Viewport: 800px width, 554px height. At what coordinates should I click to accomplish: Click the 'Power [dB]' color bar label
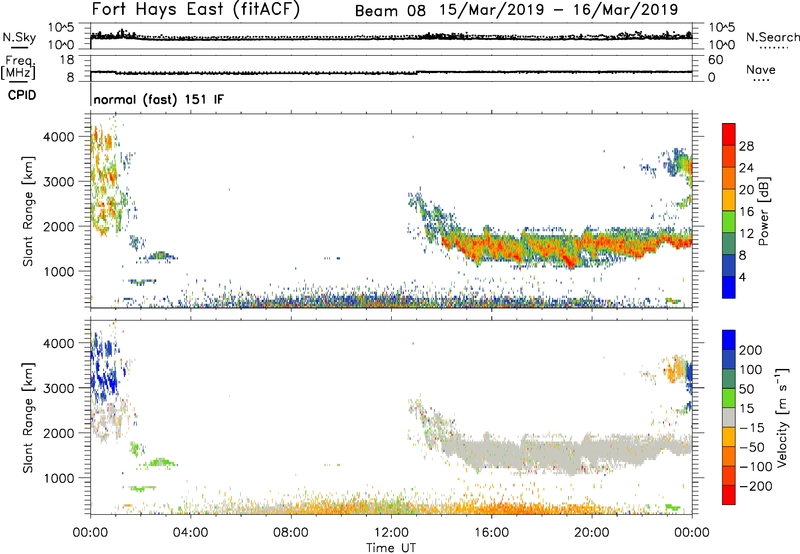pyautogui.click(x=763, y=211)
